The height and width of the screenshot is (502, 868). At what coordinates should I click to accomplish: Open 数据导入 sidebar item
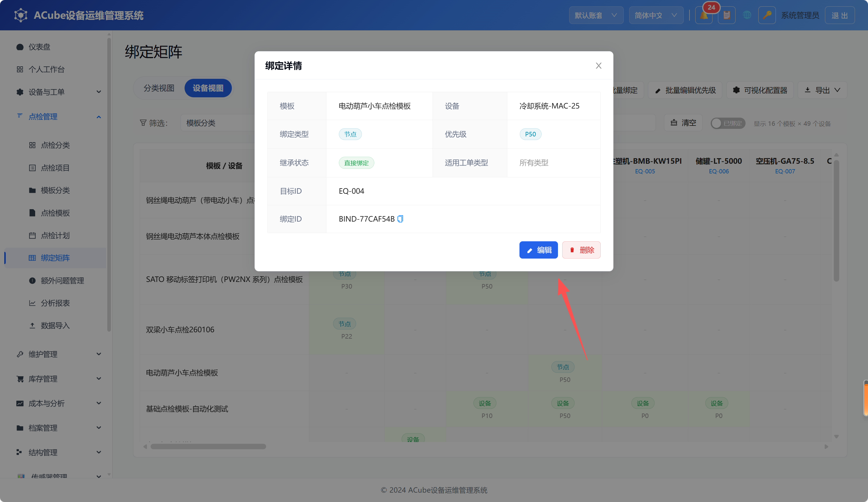(x=55, y=325)
